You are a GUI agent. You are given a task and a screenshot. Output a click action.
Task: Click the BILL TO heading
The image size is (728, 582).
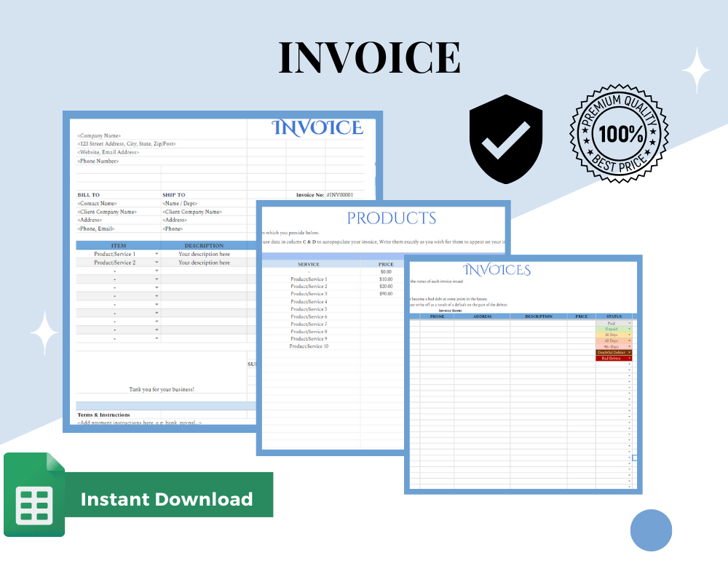(x=88, y=195)
